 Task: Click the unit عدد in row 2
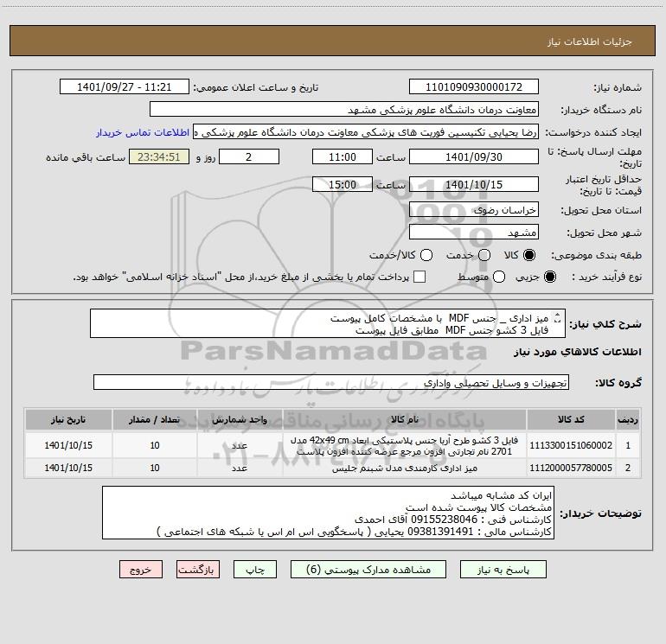[240, 468]
